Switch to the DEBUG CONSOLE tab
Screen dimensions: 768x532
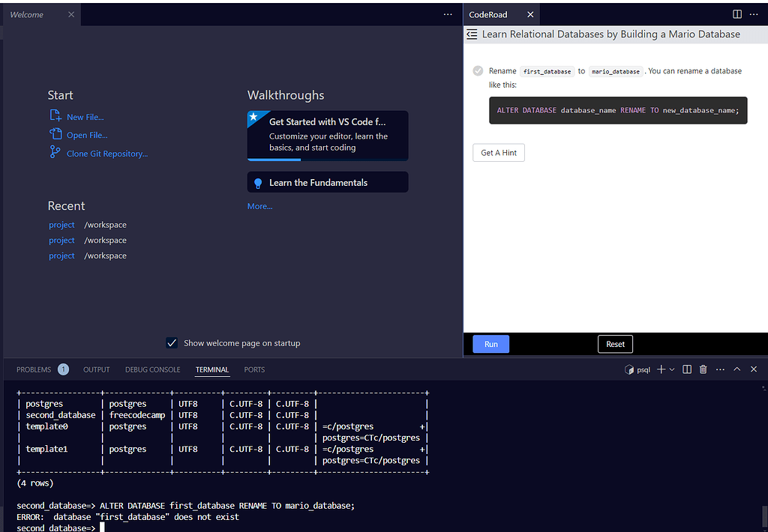[x=152, y=369]
